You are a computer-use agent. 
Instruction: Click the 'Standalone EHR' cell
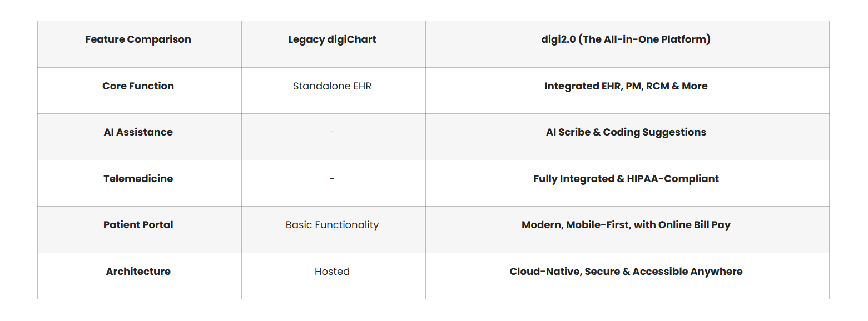[x=332, y=86]
